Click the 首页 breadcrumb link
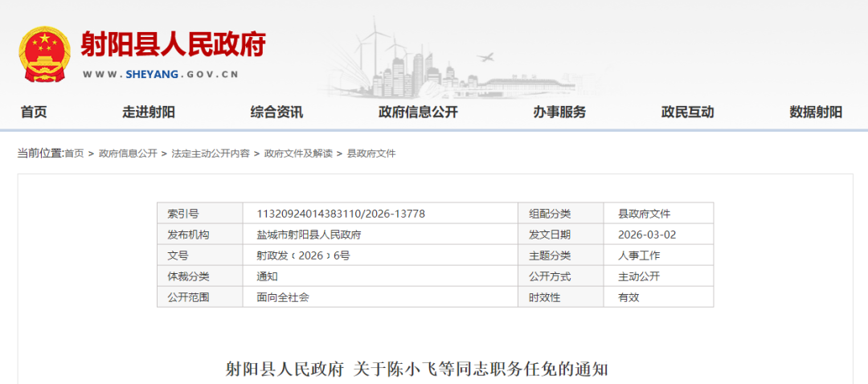 point(74,153)
